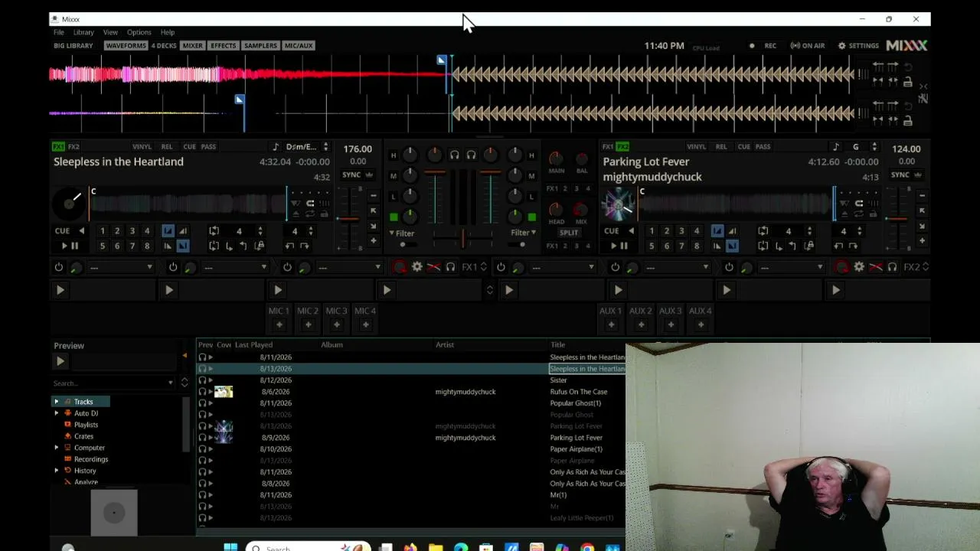Screen dimensions: 980x551
Task: Select Playlists in the library sidebar
Action: tap(86, 425)
